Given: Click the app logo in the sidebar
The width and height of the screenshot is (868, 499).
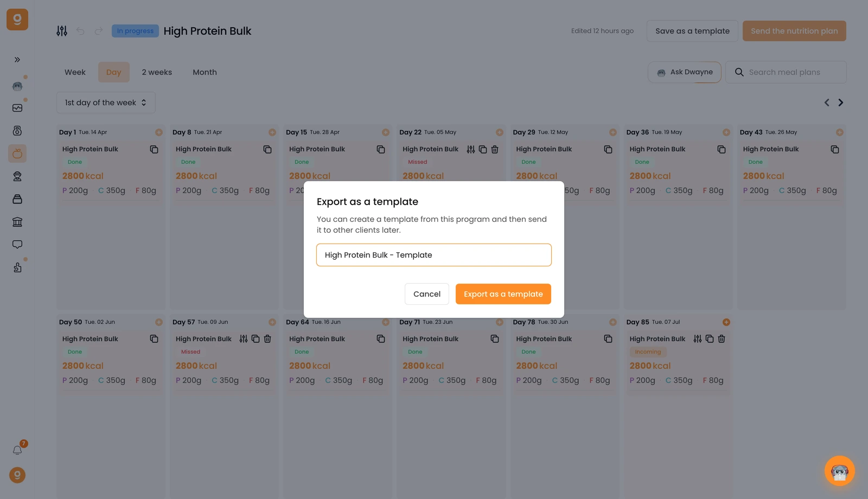Looking at the screenshot, I should pos(17,20).
